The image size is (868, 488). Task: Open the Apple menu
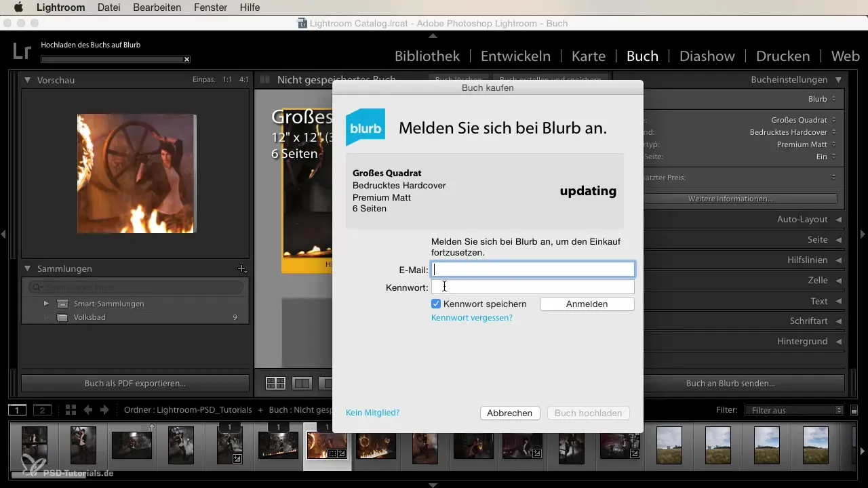tap(18, 7)
